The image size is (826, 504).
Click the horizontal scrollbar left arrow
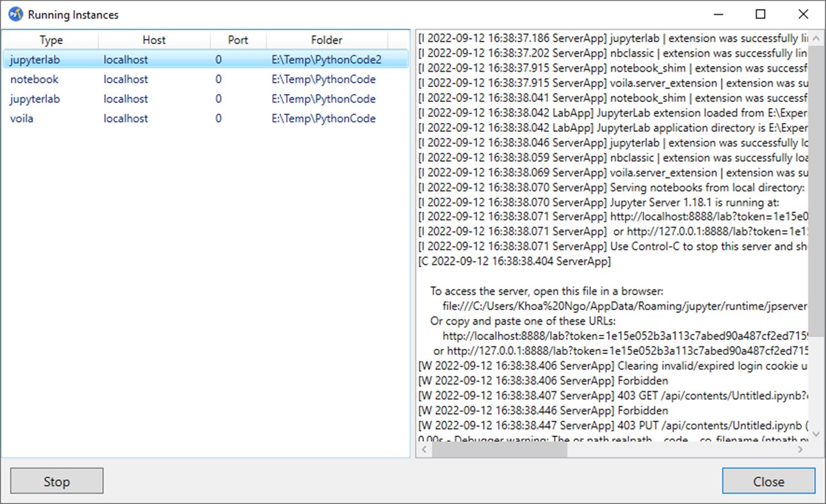coord(424,450)
